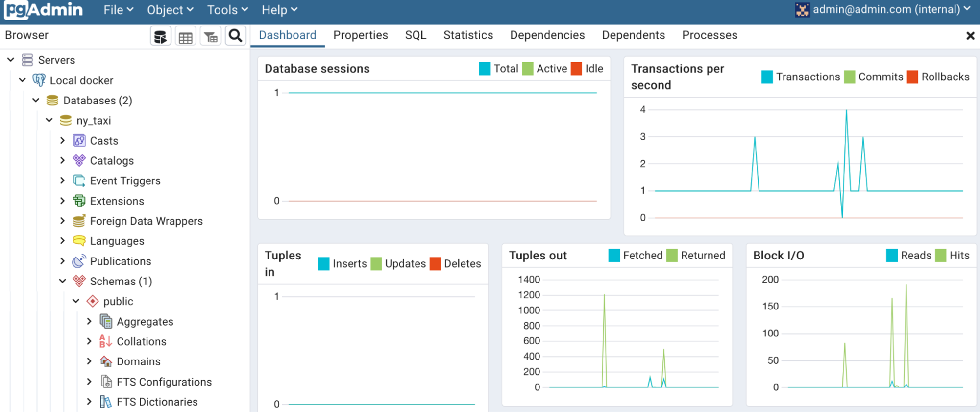Image resolution: width=980 pixels, height=412 pixels.
Task: Click the Total legend swatch in Database sessions
Action: [x=485, y=69]
